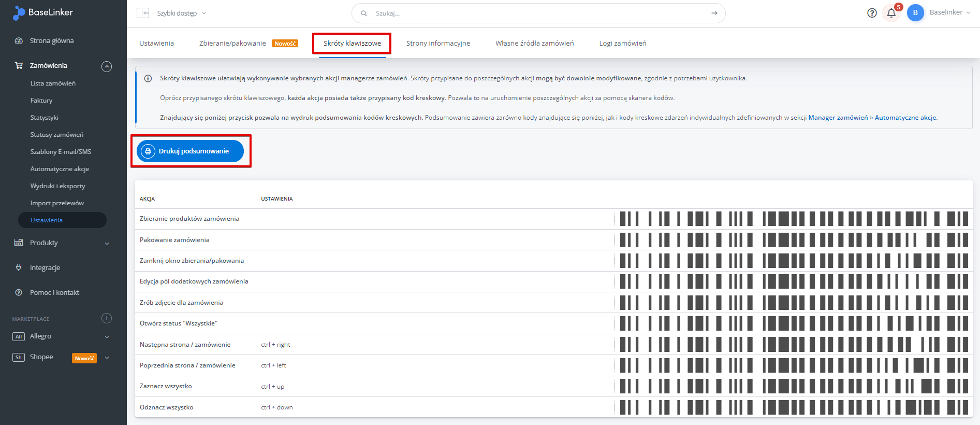
Task: Click the 'ctrl + right' shortcut setting
Action: [x=275, y=345]
